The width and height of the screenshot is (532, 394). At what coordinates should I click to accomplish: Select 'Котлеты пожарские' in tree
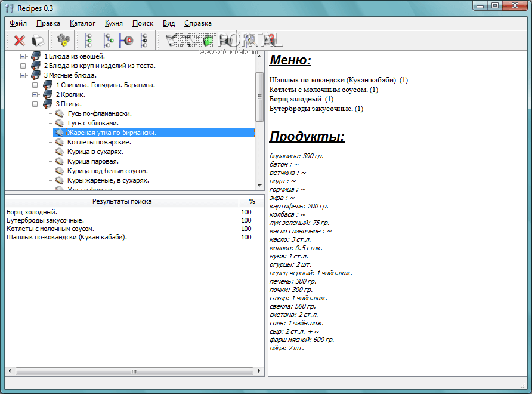pos(99,142)
